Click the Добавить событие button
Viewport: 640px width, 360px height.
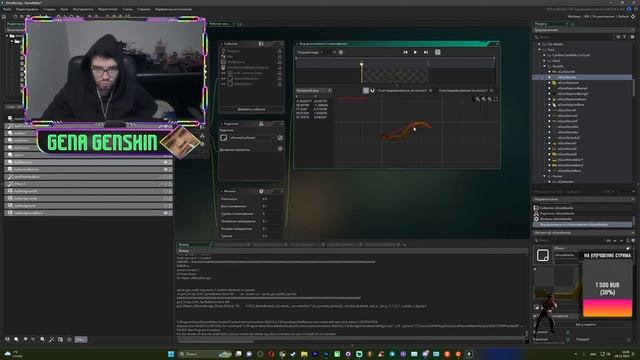(251, 109)
